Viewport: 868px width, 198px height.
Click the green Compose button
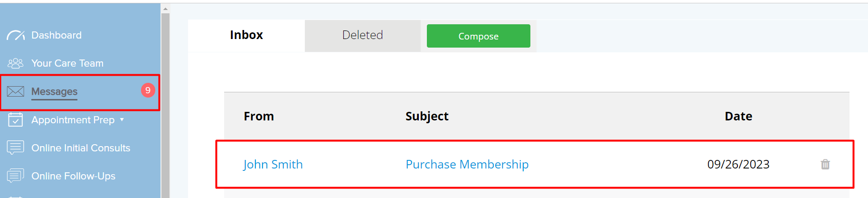pyautogui.click(x=479, y=36)
